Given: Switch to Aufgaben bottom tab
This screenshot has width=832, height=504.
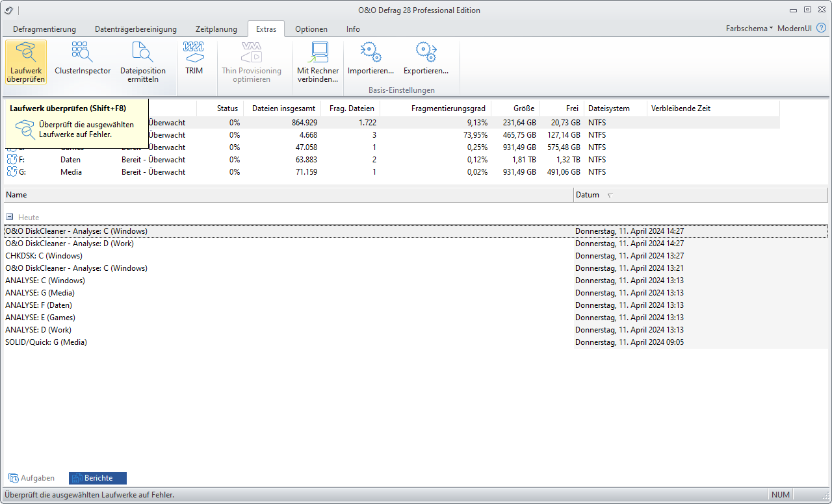Looking at the screenshot, I should [32, 478].
